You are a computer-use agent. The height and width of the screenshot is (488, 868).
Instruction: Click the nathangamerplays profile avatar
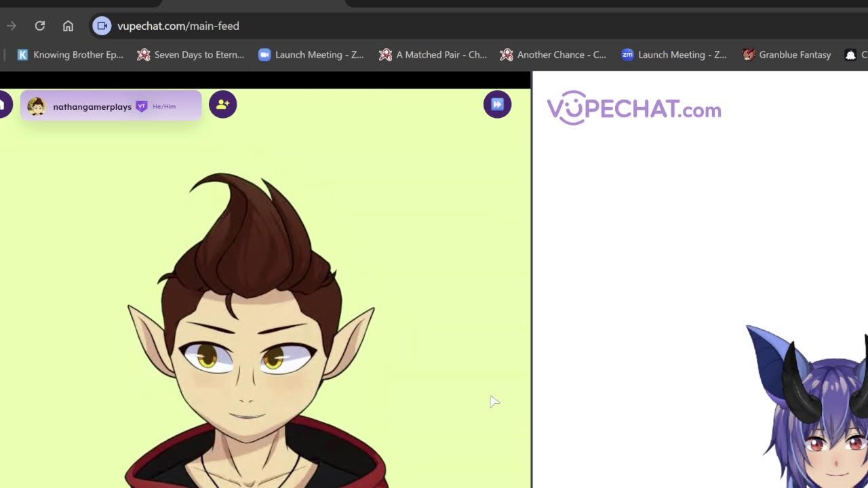(x=37, y=106)
